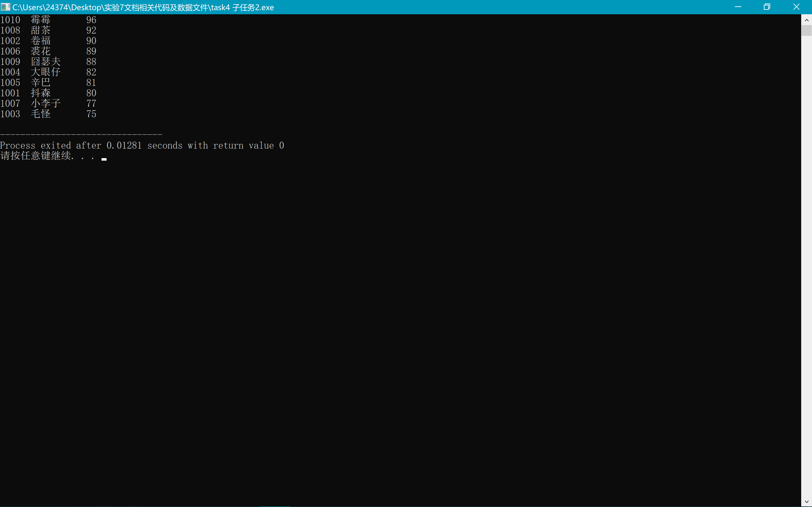Image resolution: width=812 pixels, height=507 pixels.
Task: Click the "Process exited after" message line
Action: [142, 145]
